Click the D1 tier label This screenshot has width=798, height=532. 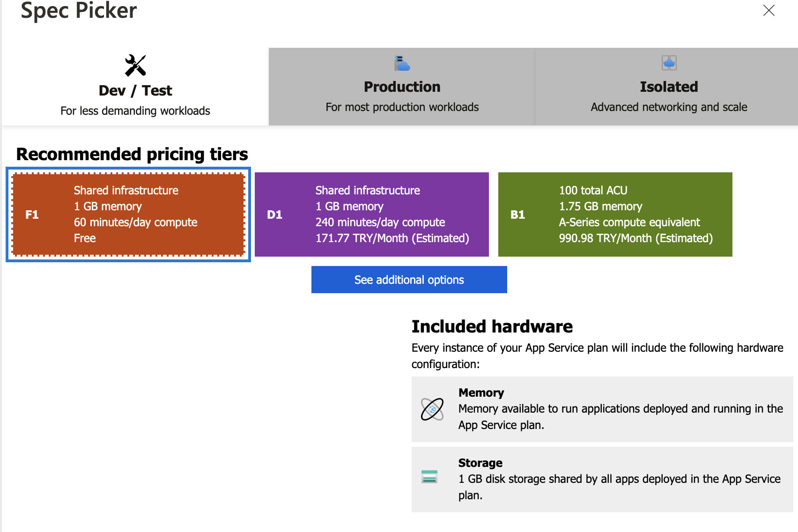point(274,215)
